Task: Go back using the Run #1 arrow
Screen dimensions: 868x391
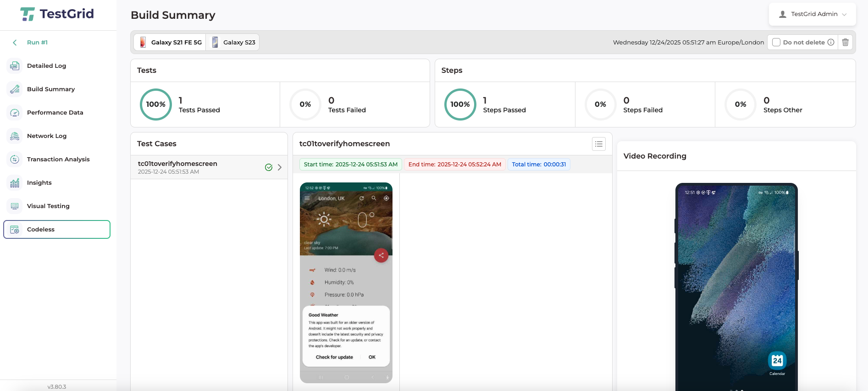Action: pyautogui.click(x=15, y=43)
